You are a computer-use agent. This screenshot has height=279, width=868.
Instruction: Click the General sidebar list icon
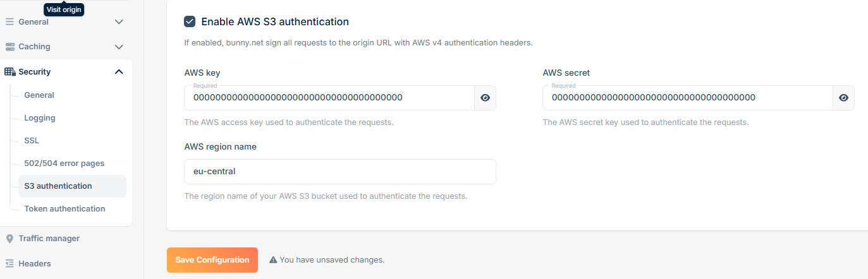tap(9, 21)
